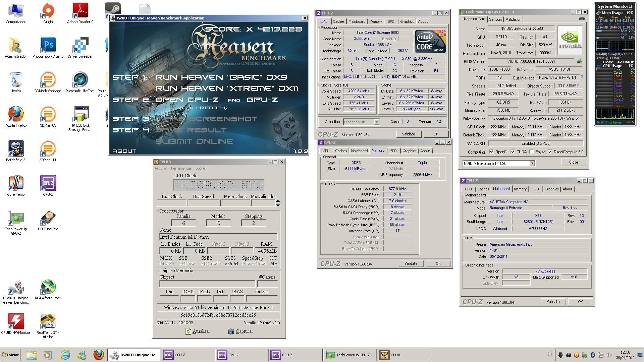644x362 pixels.
Task: Open CPU-Z desktop shortcut
Action: (x=48, y=186)
